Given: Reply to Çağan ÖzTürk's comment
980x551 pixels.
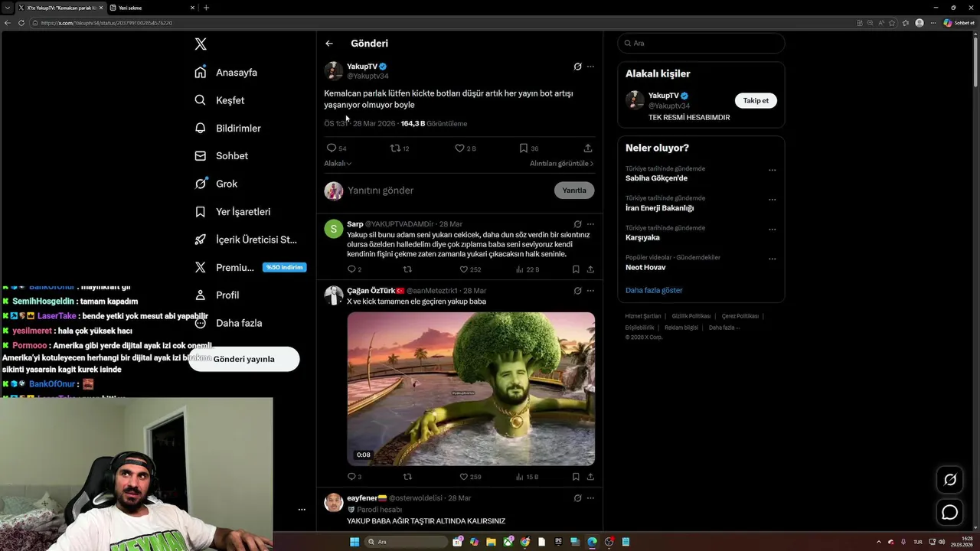Looking at the screenshot, I should [354, 477].
